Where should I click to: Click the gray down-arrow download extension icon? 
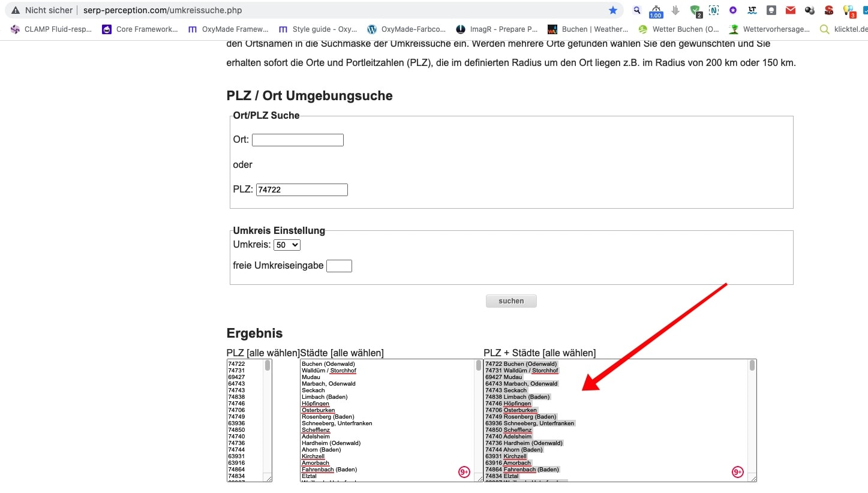pyautogui.click(x=675, y=10)
